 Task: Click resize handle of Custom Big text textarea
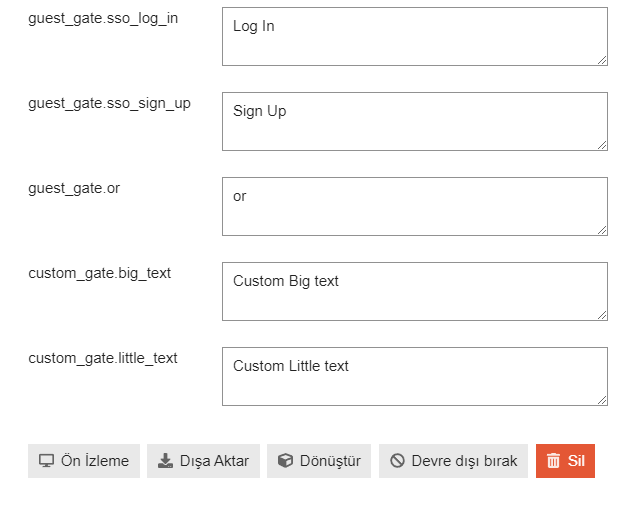tap(602, 315)
